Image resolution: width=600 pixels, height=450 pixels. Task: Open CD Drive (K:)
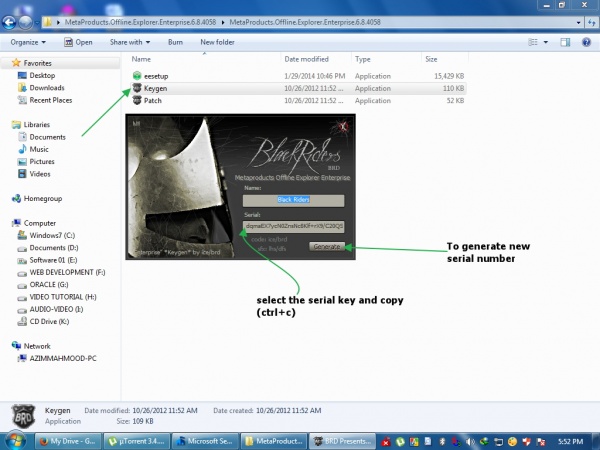(x=49, y=321)
